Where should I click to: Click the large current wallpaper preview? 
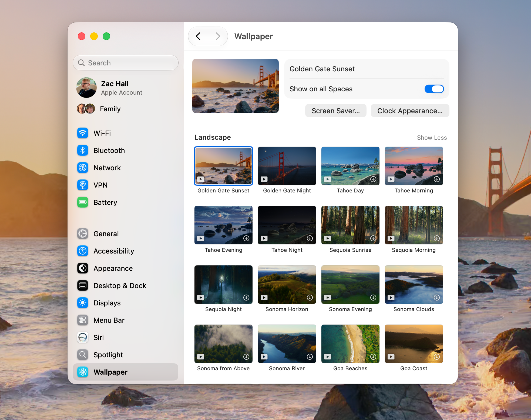pyautogui.click(x=236, y=86)
